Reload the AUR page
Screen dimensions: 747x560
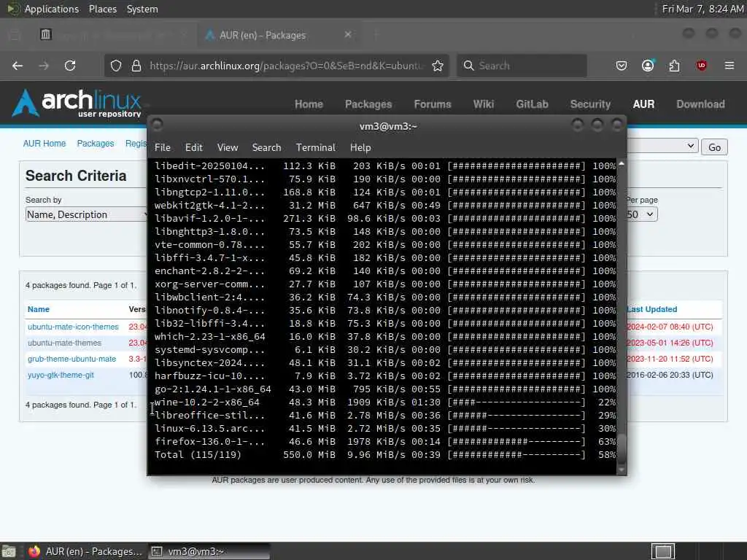tap(70, 66)
